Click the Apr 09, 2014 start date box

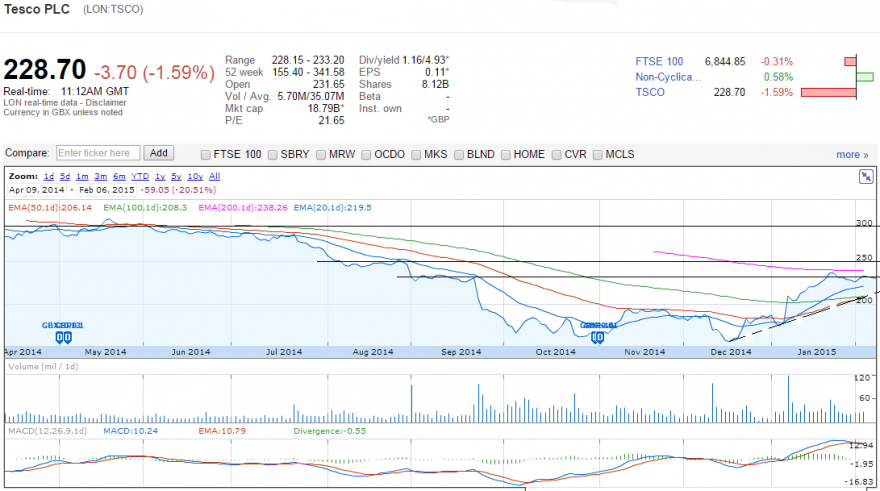(x=36, y=190)
